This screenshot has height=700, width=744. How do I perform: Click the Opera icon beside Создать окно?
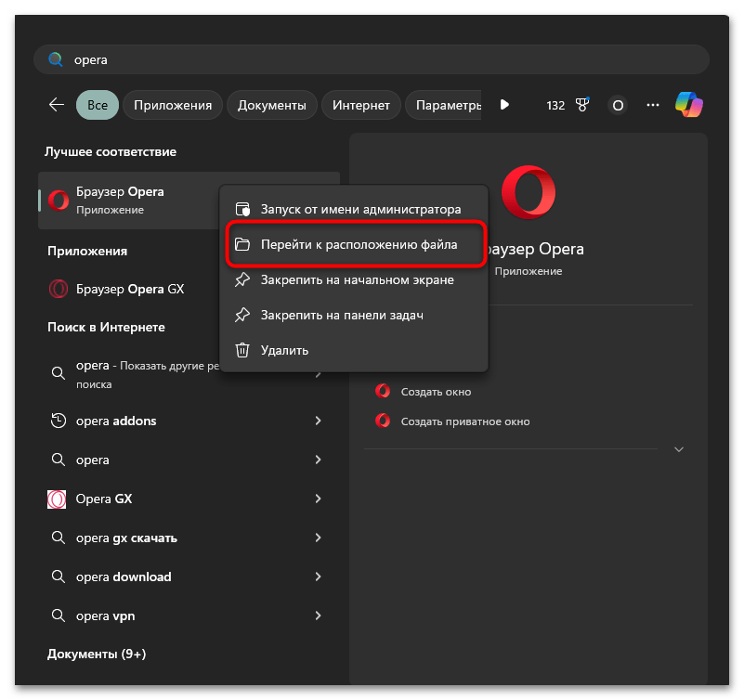pyautogui.click(x=383, y=391)
